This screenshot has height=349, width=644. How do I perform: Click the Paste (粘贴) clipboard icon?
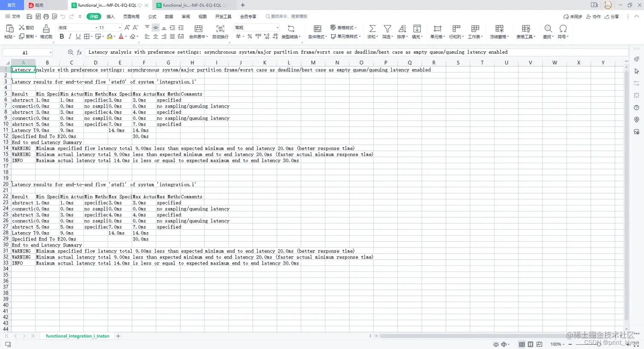[x=9, y=28]
